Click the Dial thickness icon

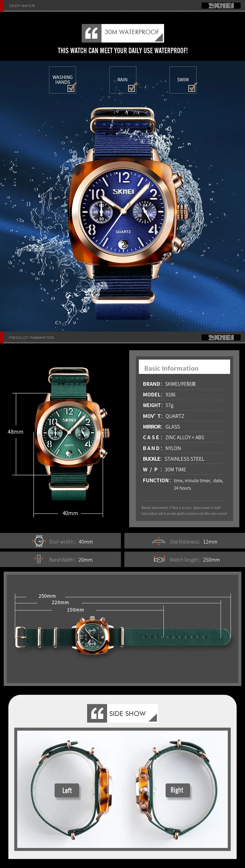[x=159, y=541]
